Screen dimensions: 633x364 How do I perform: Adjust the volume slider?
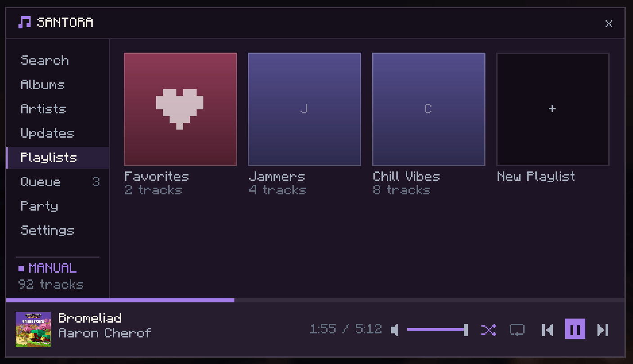437,330
